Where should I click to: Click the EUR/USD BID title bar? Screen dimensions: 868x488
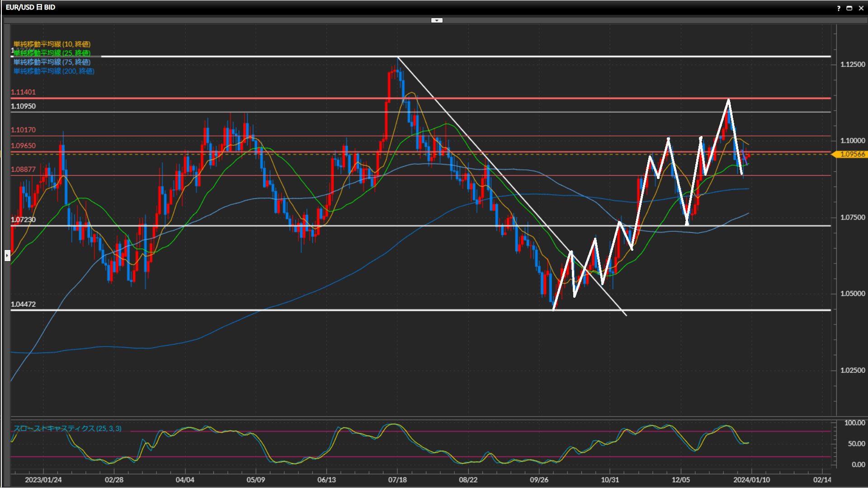tap(31, 8)
